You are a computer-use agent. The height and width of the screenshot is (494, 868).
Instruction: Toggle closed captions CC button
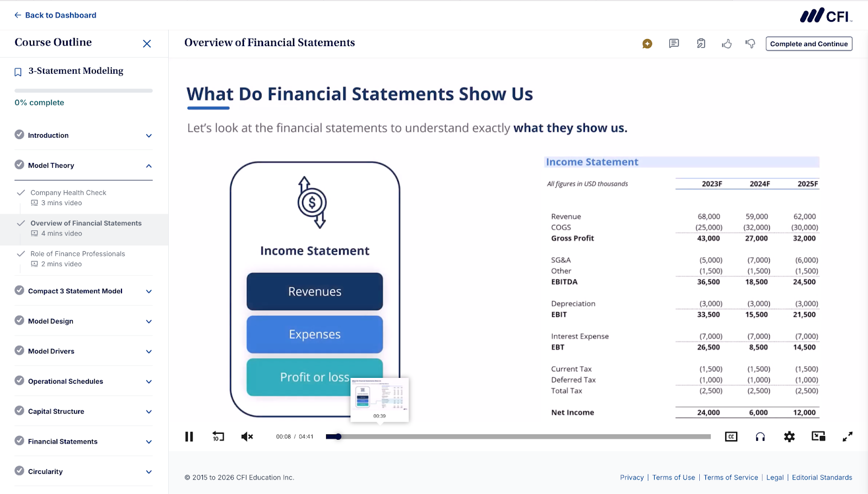[x=731, y=436]
